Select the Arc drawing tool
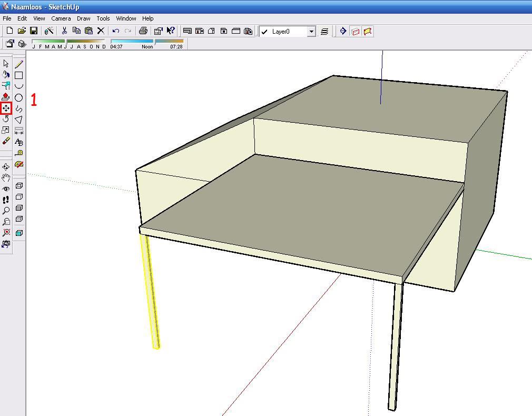 point(19,86)
